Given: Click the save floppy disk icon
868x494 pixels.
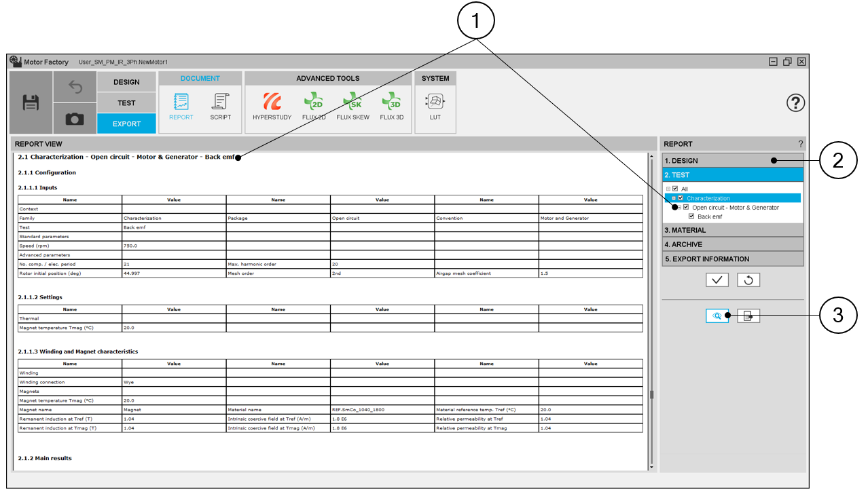Looking at the screenshot, I should coord(31,102).
